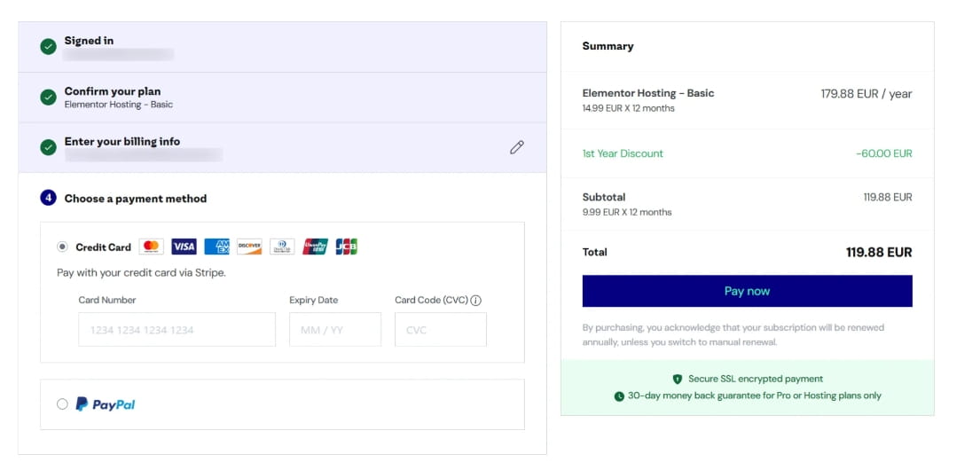Viewport: 980px width, 470px height.
Task: Expand the Confirm your plan step
Action: point(112,91)
